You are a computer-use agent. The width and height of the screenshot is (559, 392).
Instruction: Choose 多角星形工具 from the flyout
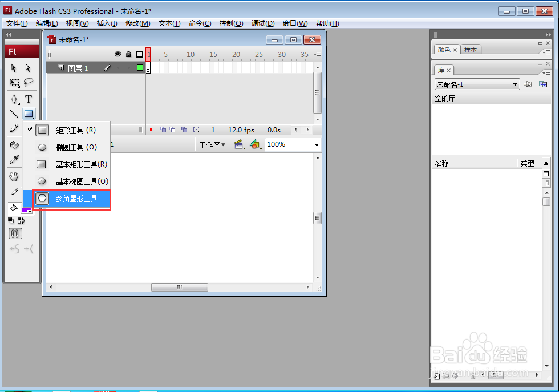coord(67,199)
